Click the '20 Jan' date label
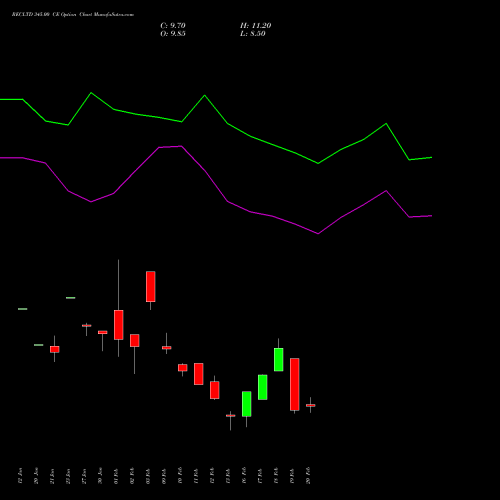500x500 pixels. click(36, 476)
